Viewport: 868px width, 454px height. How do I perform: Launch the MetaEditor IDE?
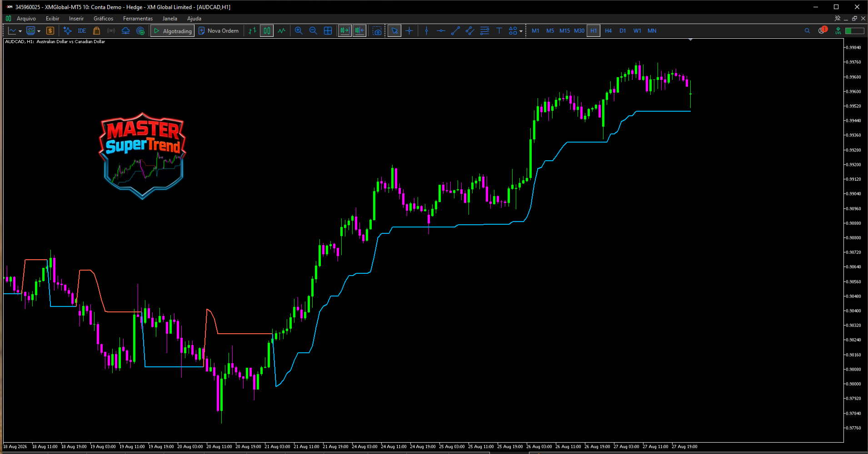click(82, 31)
